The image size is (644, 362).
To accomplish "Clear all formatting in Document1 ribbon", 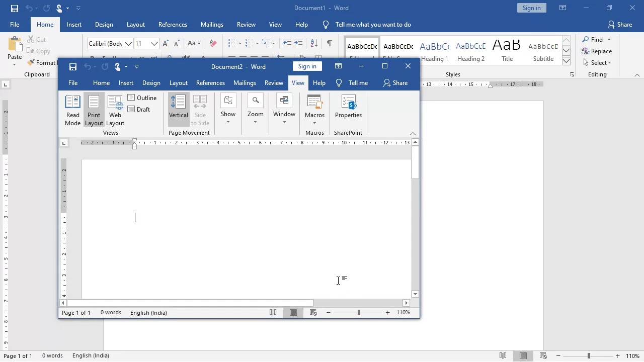I will pos(213,44).
